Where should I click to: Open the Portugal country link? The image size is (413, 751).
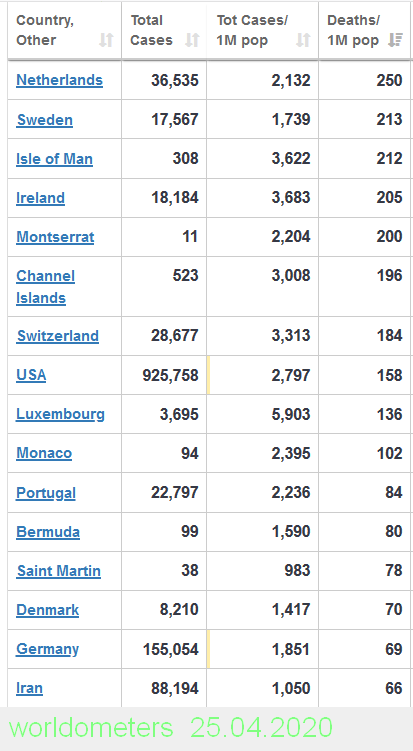click(x=46, y=493)
